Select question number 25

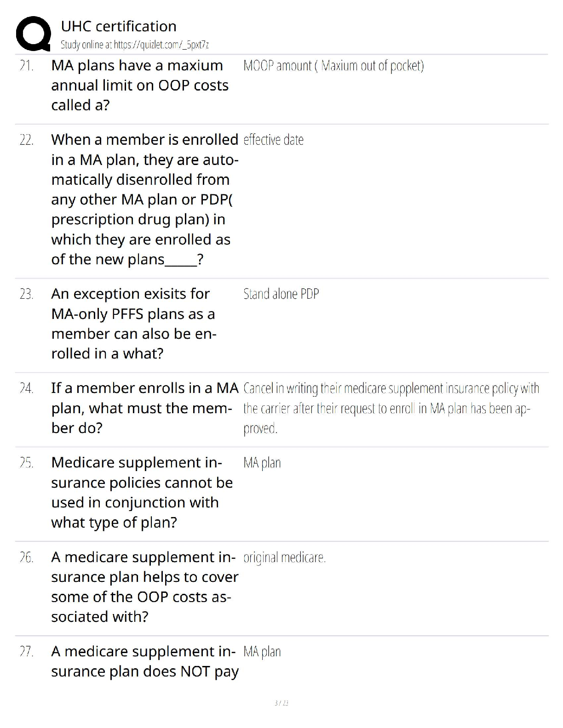point(26,463)
